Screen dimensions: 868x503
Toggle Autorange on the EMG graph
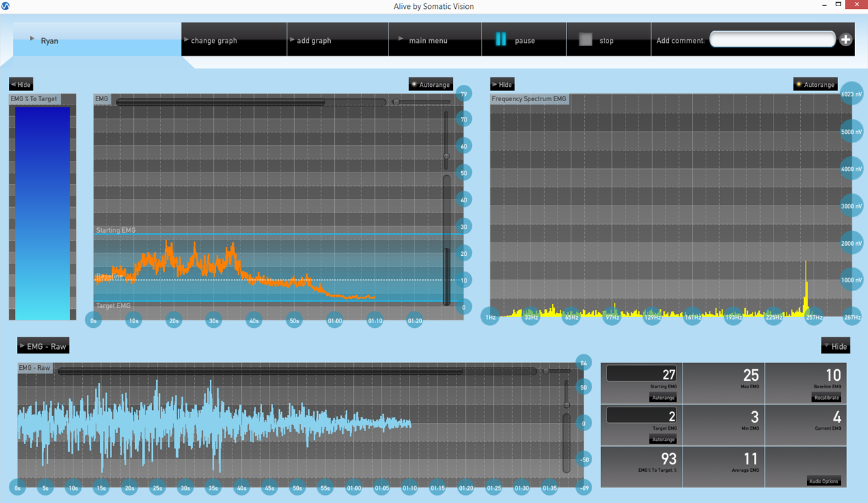(431, 85)
